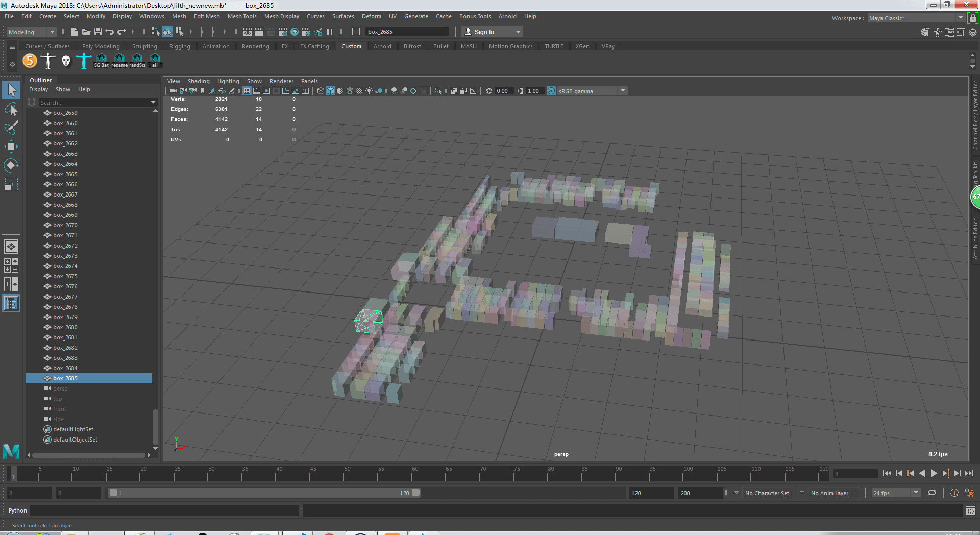Toggle the loop playback mode button
Viewport: 980px width, 535px height.
point(932,493)
